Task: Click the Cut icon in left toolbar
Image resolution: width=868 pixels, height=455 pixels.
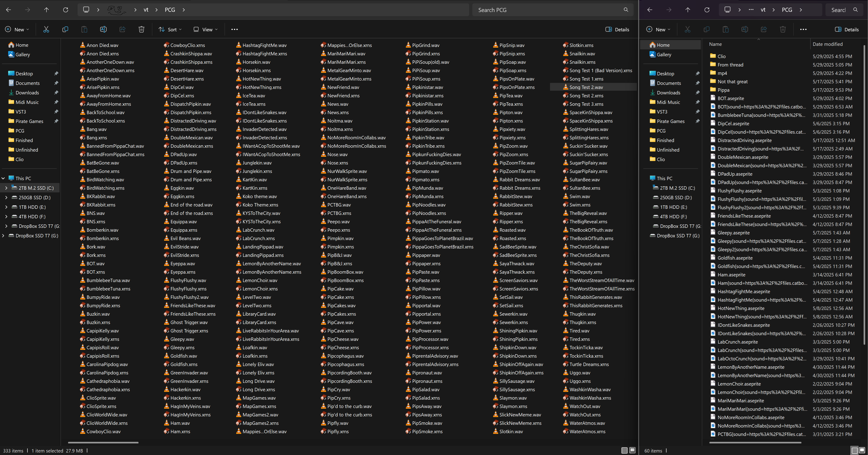Action: (x=46, y=29)
